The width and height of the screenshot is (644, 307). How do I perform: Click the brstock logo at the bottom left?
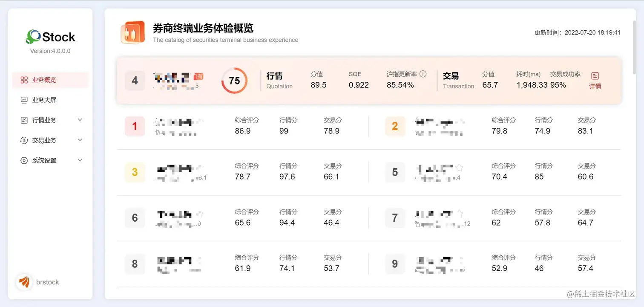[x=24, y=282]
